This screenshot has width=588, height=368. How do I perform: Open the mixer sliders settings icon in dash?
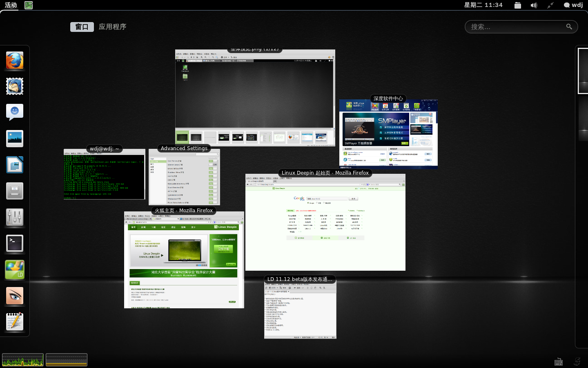click(x=15, y=217)
